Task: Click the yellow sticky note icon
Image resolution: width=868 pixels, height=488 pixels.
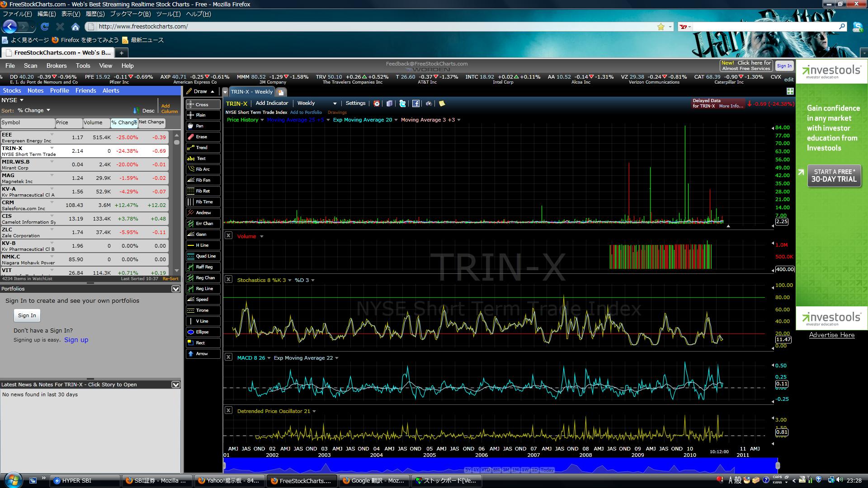Action: (x=442, y=103)
